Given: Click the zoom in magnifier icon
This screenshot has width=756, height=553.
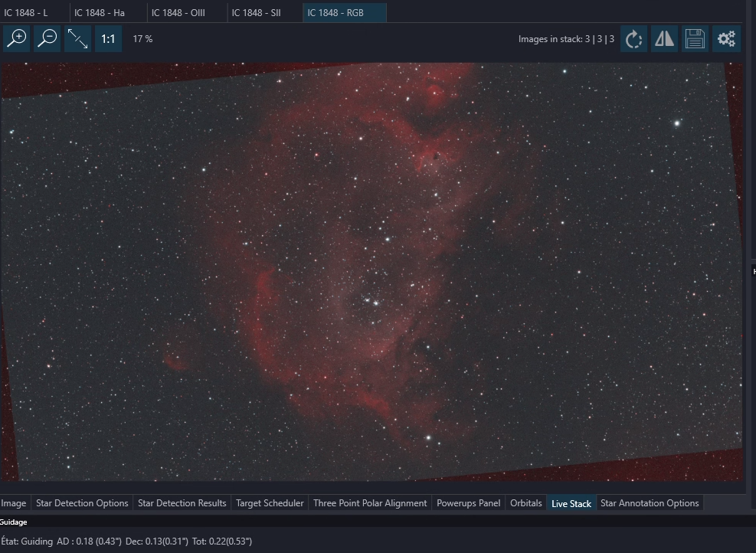Looking at the screenshot, I should click(x=17, y=38).
